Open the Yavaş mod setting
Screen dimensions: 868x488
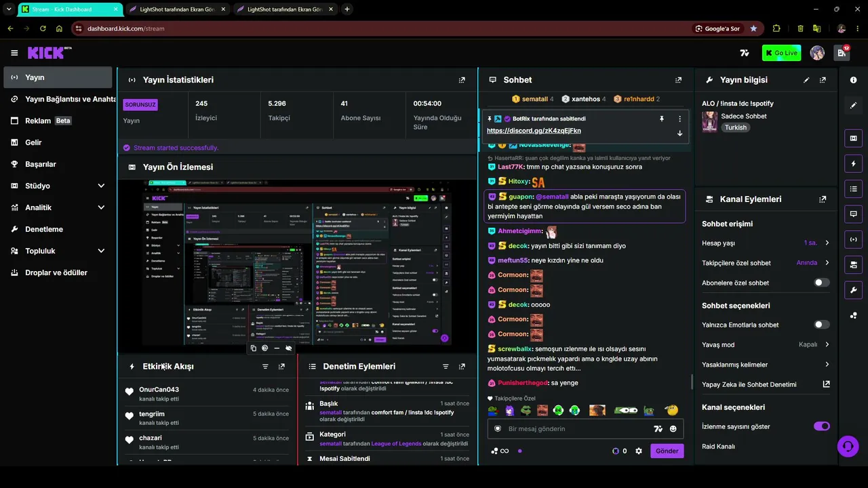(766, 344)
